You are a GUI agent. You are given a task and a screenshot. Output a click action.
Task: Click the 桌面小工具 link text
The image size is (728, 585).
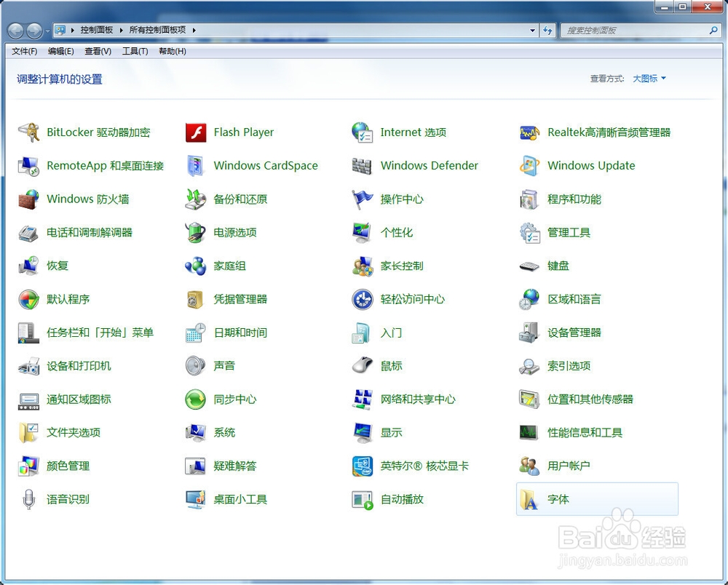240,500
